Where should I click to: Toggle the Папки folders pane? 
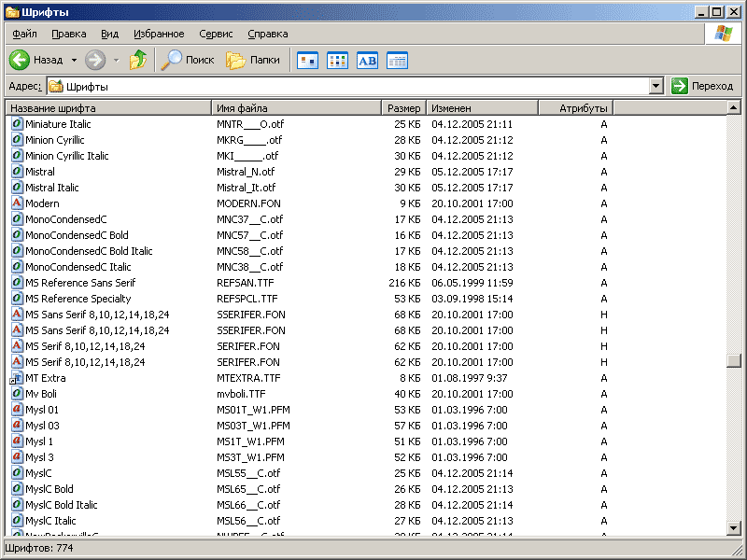coord(252,60)
